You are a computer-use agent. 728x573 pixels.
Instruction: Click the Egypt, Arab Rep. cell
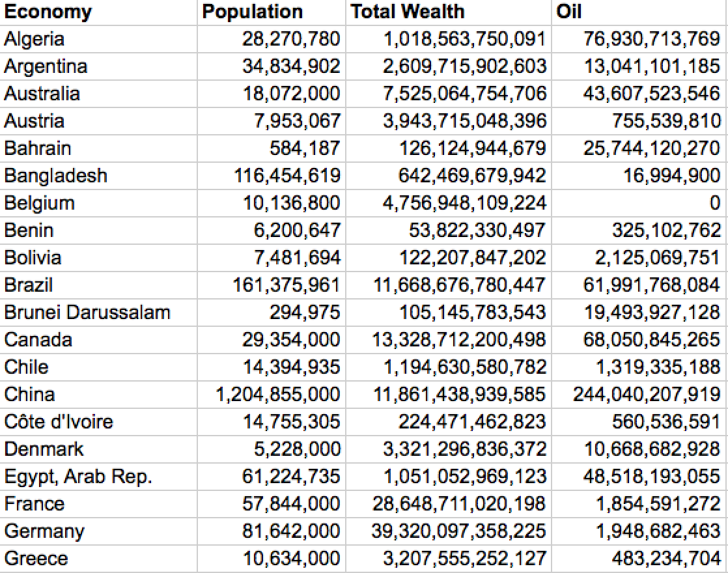(x=78, y=477)
